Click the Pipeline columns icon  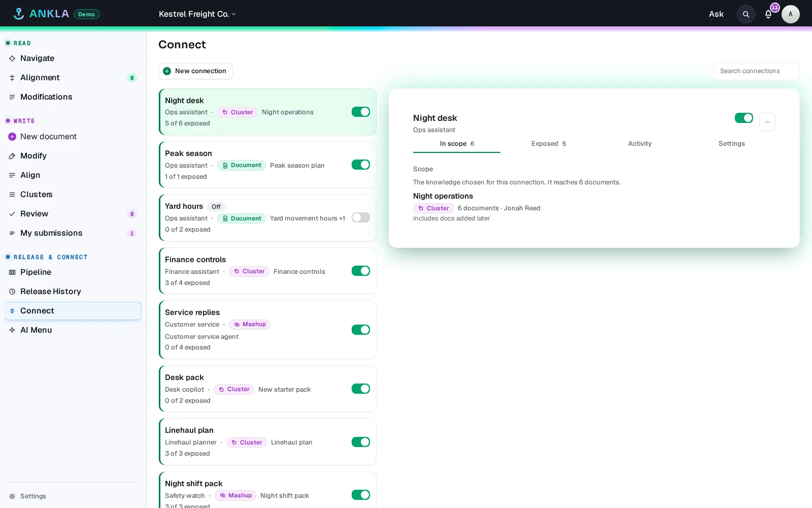tap(12, 272)
